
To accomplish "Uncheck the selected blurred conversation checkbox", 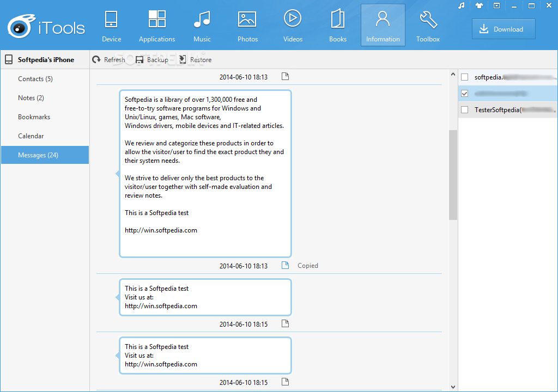I will (x=464, y=94).
